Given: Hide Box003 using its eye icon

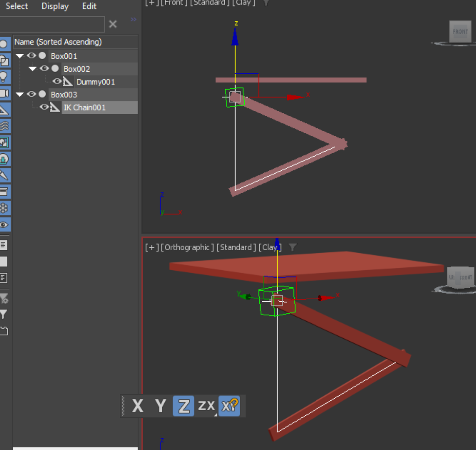Looking at the screenshot, I should [x=31, y=94].
